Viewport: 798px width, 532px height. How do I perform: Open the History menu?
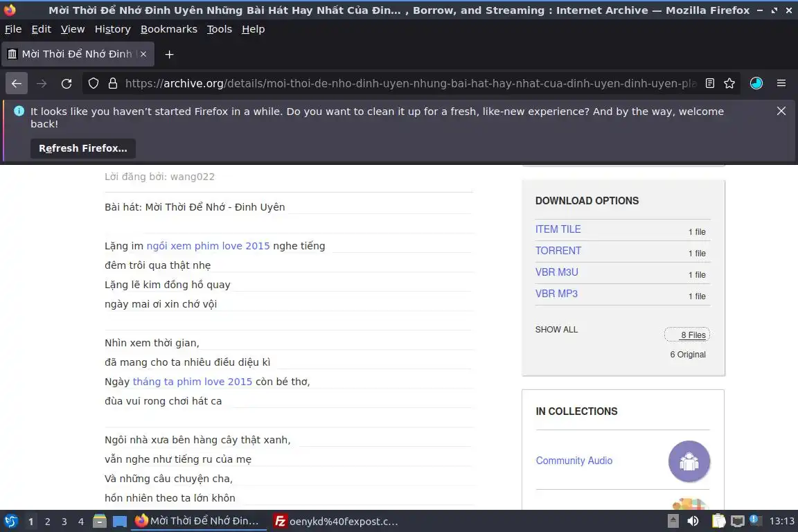click(112, 30)
